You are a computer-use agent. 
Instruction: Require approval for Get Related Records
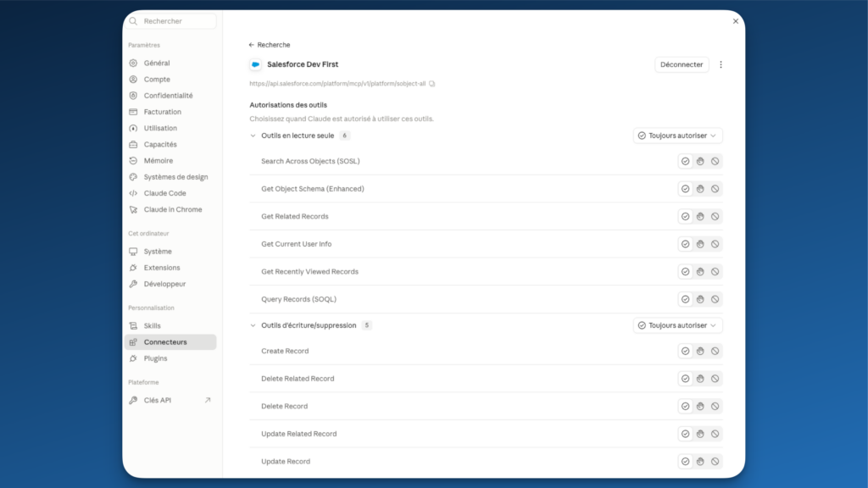(700, 216)
